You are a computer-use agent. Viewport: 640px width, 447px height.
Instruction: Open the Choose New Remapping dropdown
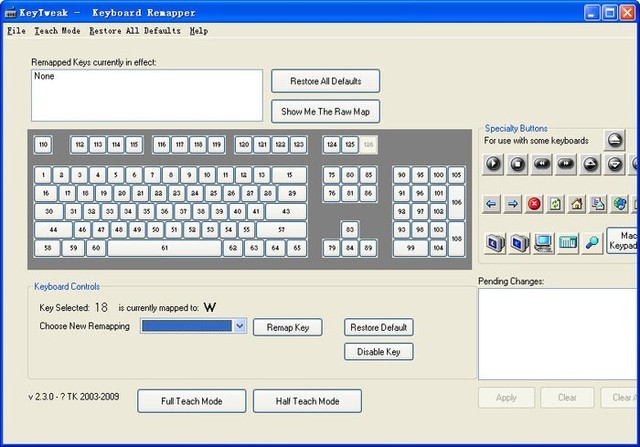click(x=240, y=326)
